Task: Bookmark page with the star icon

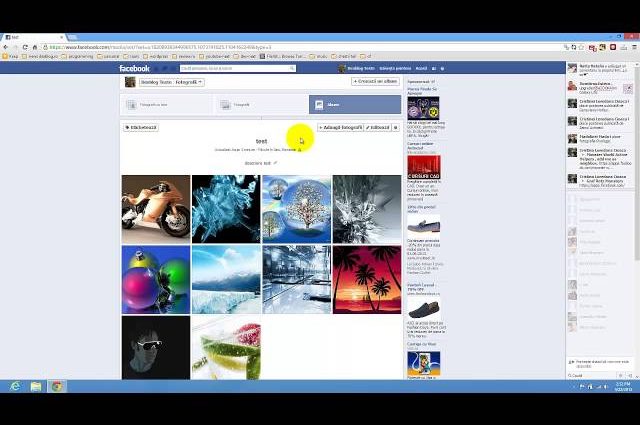Action: (581, 47)
